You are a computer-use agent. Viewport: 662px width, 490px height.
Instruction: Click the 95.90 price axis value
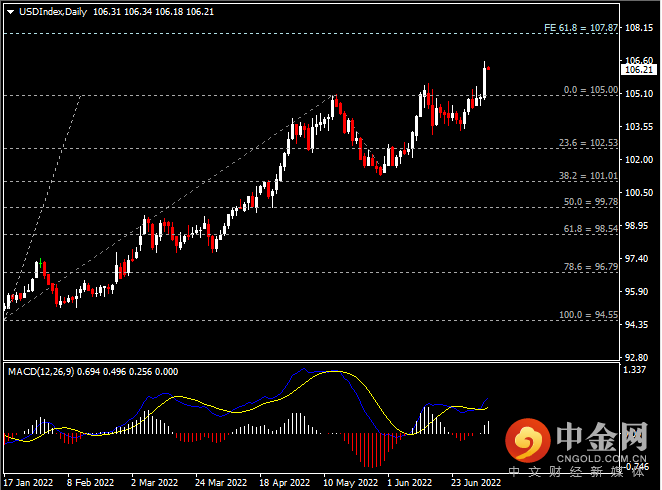[636, 292]
